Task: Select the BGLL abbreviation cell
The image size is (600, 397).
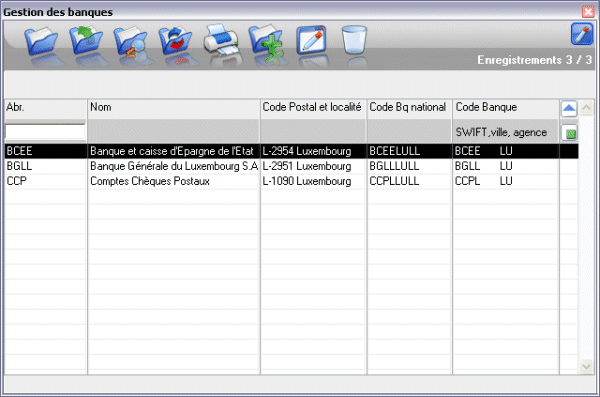Action: pos(46,166)
